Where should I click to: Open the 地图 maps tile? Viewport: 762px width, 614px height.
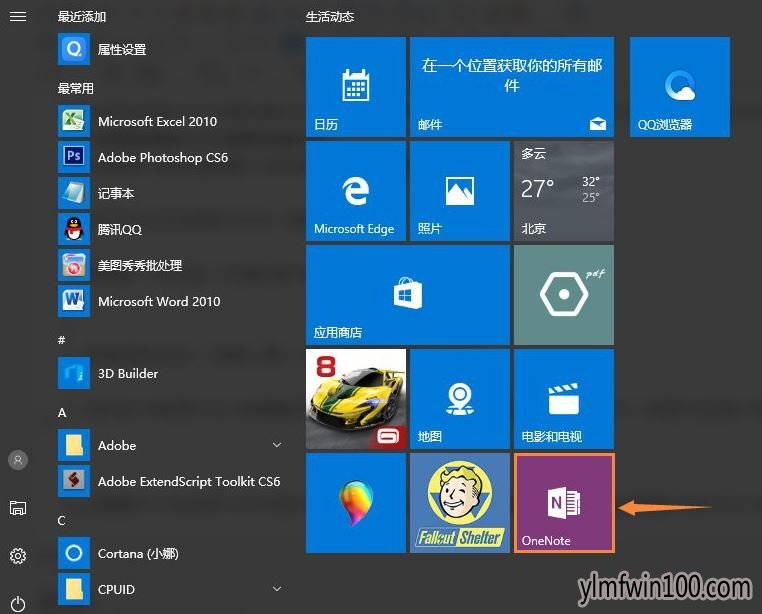(460, 399)
